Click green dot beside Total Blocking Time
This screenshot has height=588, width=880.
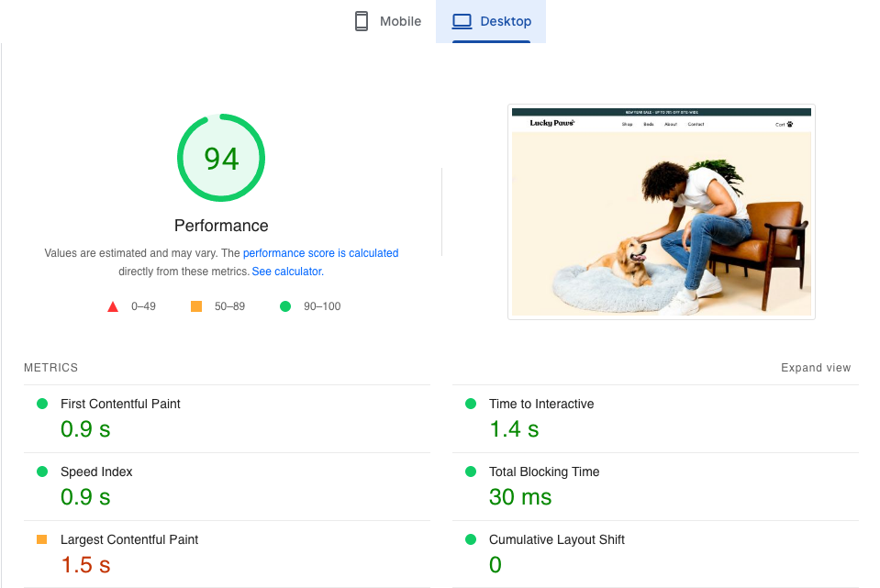(x=471, y=472)
